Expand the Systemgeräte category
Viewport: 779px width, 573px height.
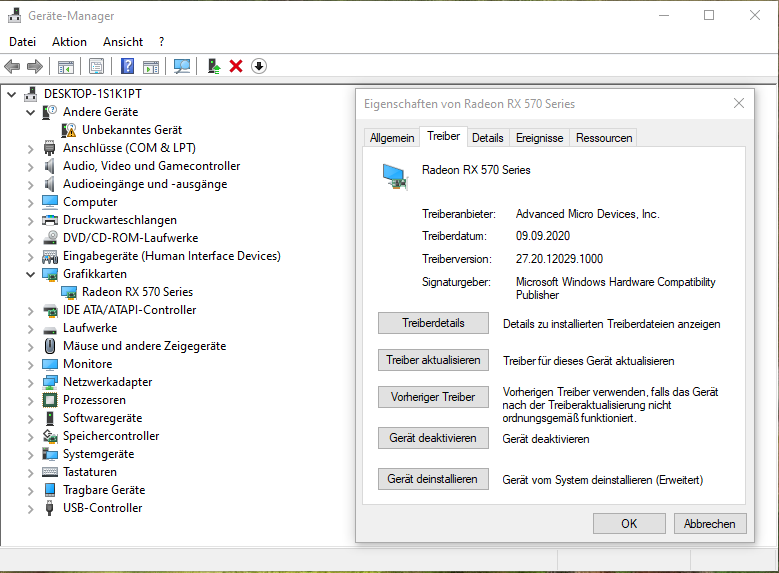(31, 455)
